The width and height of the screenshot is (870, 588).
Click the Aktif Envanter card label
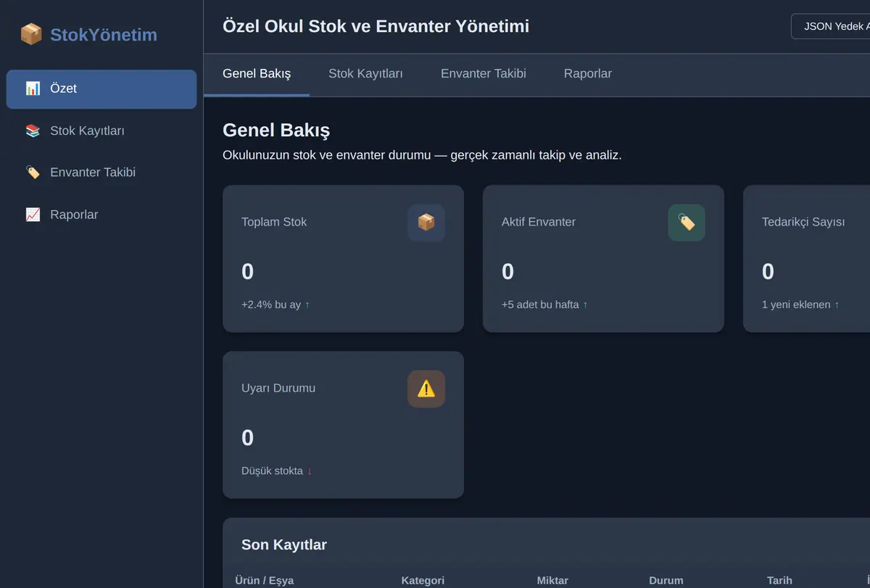(539, 222)
